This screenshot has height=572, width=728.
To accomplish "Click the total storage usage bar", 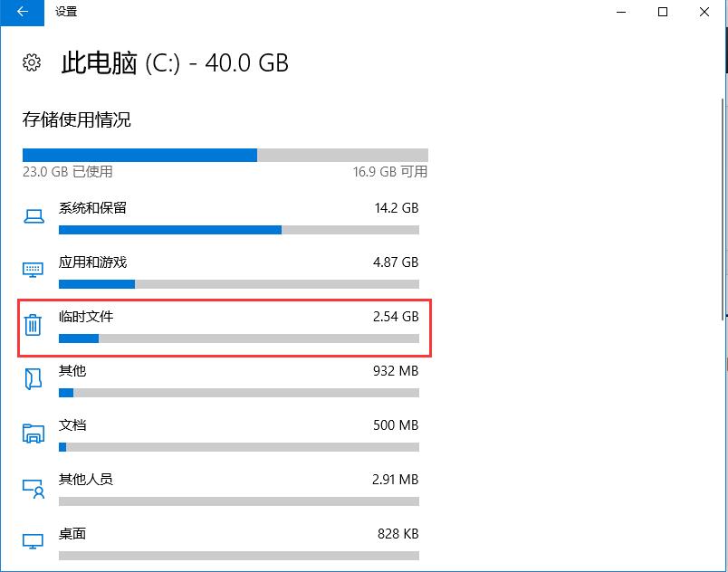I will click(225, 155).
